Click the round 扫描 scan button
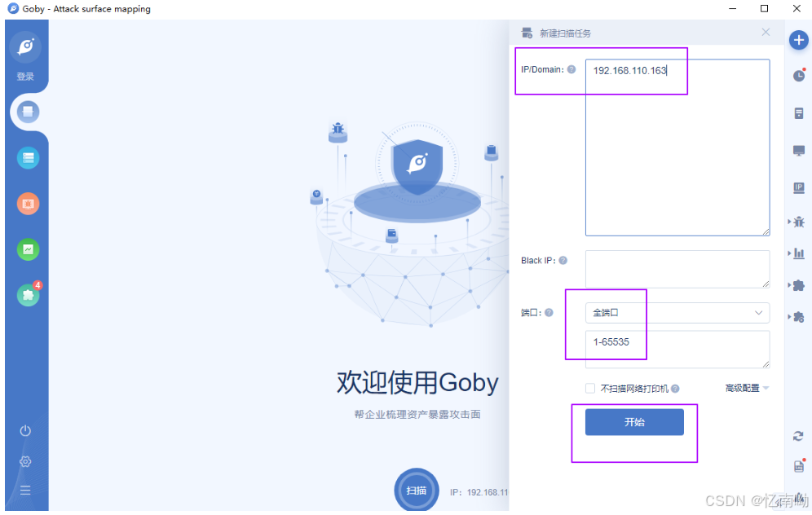Screen dimensions: 812x515 click(x=417, y=491)
